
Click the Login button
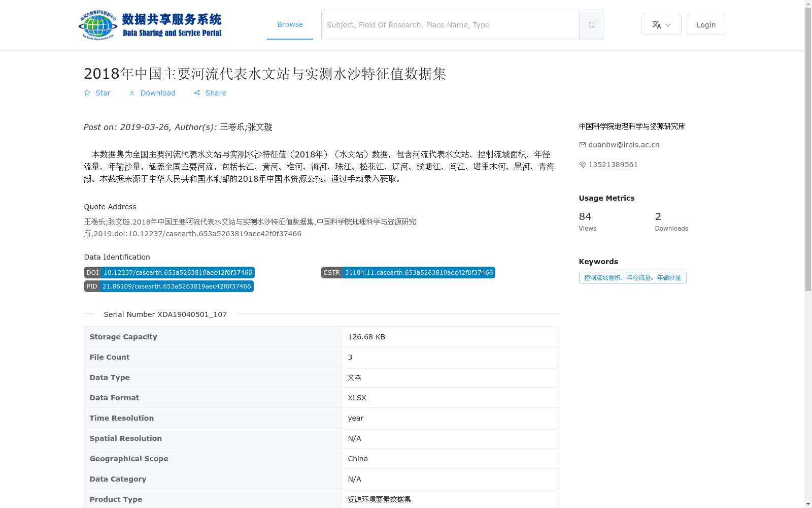pos(706,24)
